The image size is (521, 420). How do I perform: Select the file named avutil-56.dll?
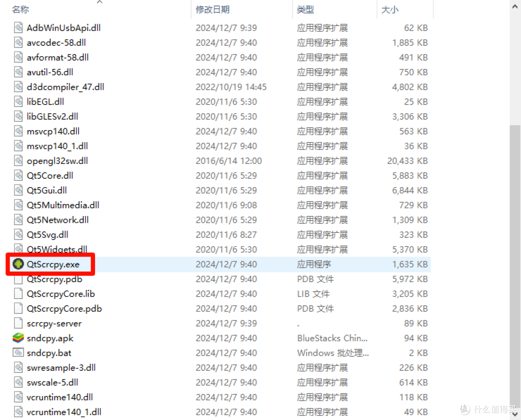coord(50,72)
